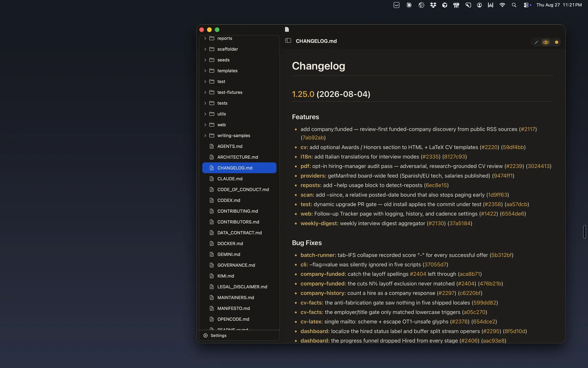Expand the web folder chevron
This screenshot has width=588, height=368.
point(205,124)
